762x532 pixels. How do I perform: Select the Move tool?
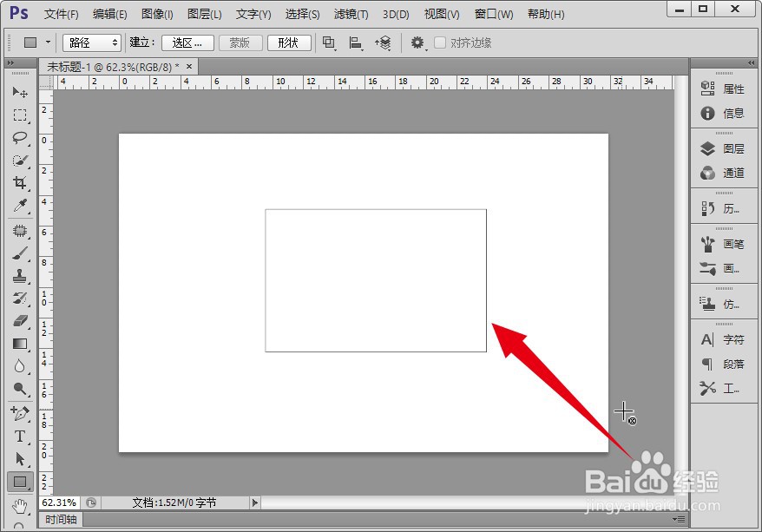click(x=20, y=92)
